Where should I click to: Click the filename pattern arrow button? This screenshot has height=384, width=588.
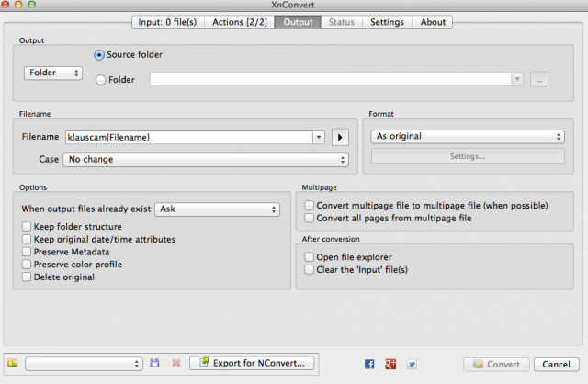pos(340,137)
